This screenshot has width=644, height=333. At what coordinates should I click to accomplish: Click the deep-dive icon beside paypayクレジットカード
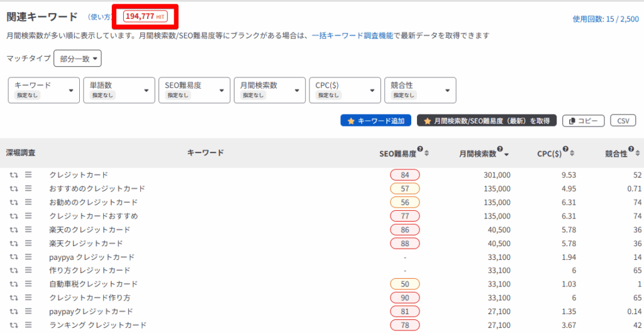[13, 312]
